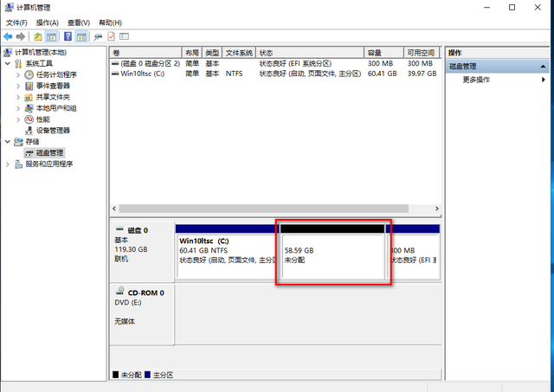The width and height of the screenshot is (554, 392).
Task: Click the 计算机管理(本地) root node icon
Action: (x=8, y=53)
